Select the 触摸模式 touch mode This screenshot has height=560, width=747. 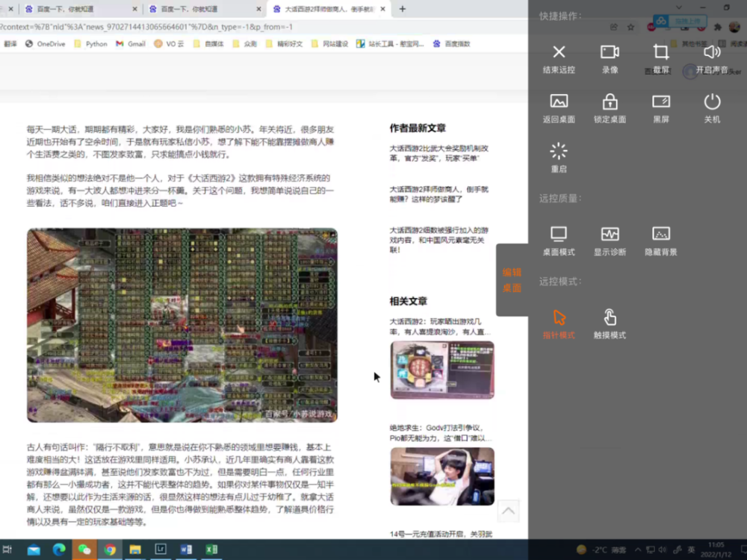point(610,324)
